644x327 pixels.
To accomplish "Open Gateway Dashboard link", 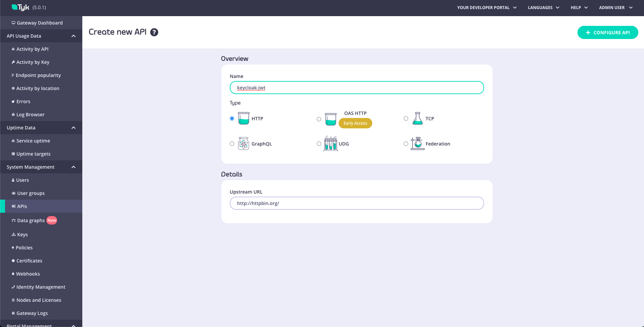I will pyautogui.click(x=40, y=23).
